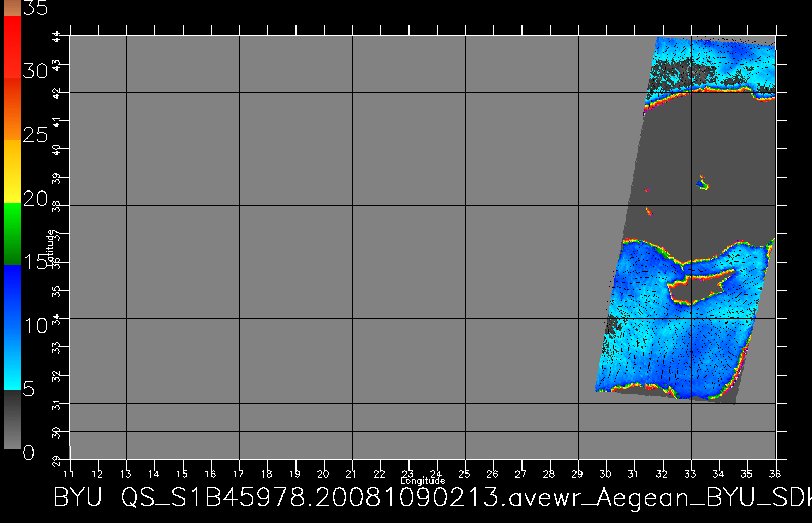The image size is (812, 523).
Task: Click latitude tick label "38"
Action: pyautogui.click(x=56, y=207)
